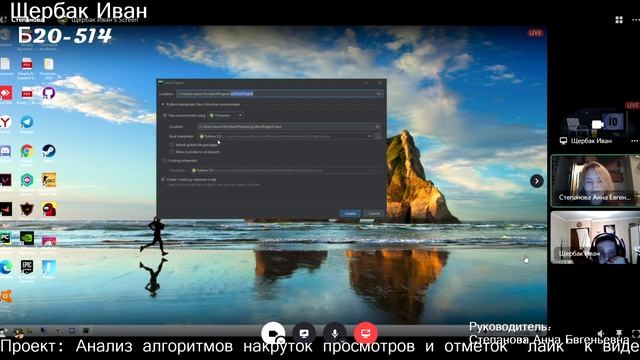This screenshot has height=360, width=640.
Task: Open the AnyDesk red desktop shortcut
Action: click(5, 93)
